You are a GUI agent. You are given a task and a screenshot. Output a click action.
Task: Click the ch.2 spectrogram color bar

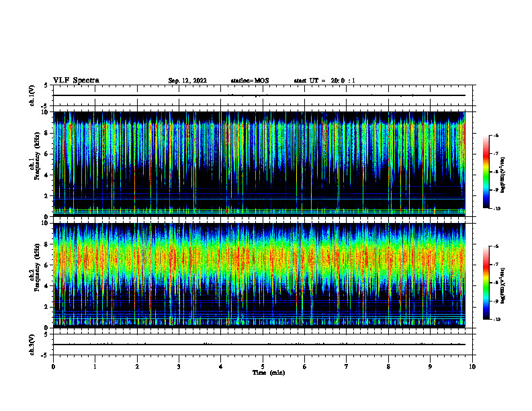tap(486, 283)
